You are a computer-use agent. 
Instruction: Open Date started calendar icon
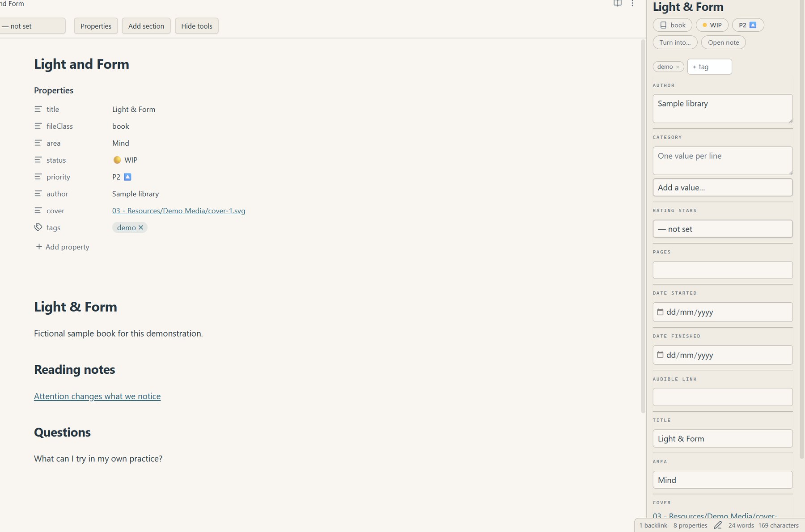[660, 312]
